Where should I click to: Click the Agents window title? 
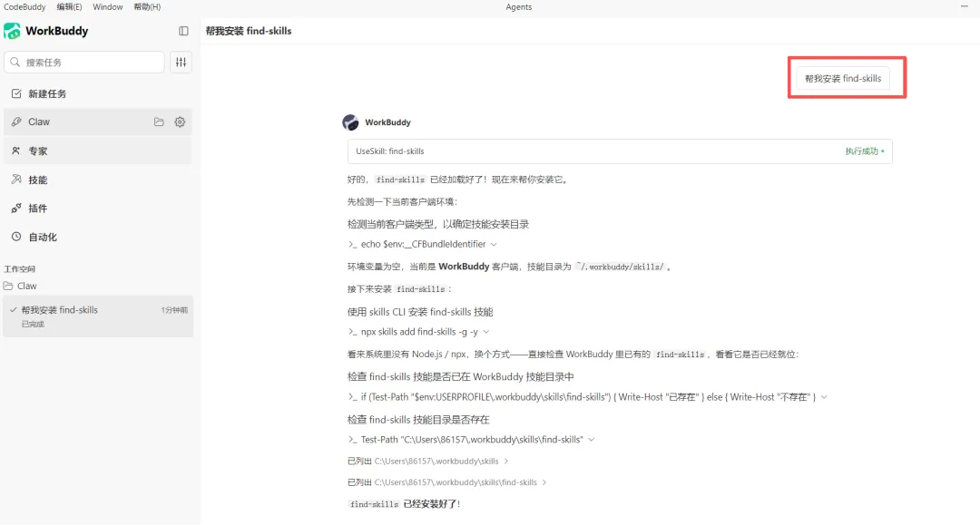tap(519, 7)
